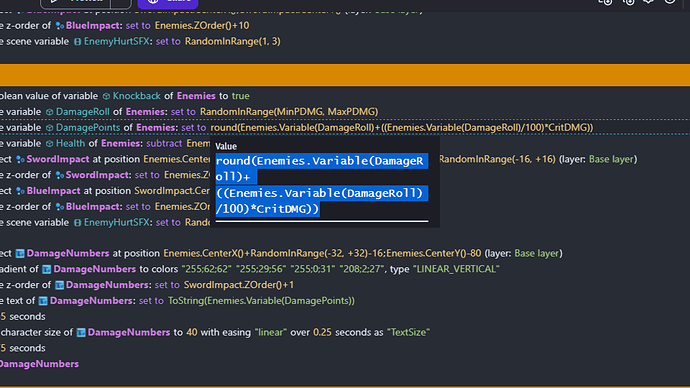Select the orange group header bar
690x388 pixels.
tap(345, 75)
